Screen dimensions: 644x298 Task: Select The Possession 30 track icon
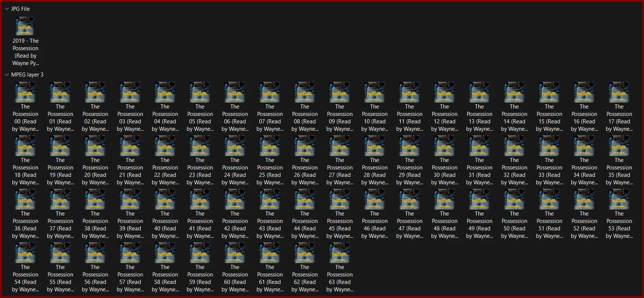click(444, 146)
